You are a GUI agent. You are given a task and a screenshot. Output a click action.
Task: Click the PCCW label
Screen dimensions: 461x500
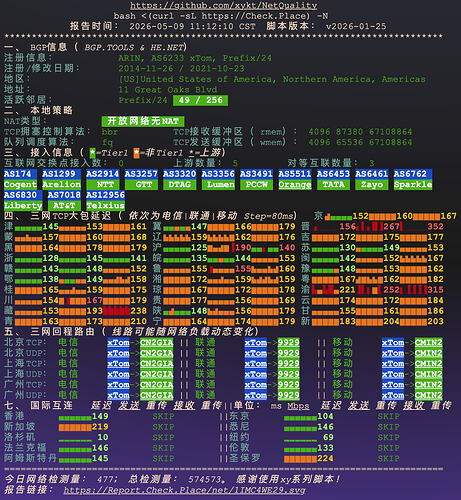pyautogui.click(x=257, y=184)
